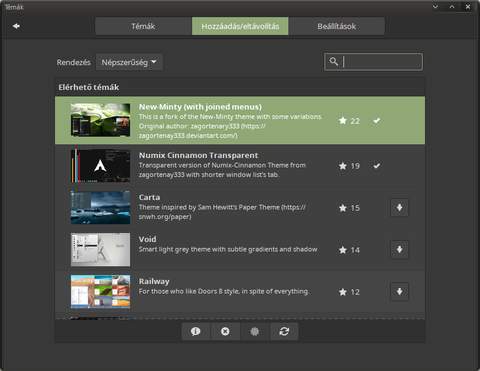Go back using the left arrow icon

[x=16, y=26]
